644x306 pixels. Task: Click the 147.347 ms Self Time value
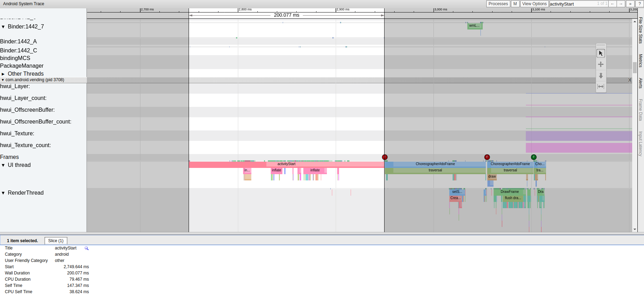pyautogui.click(x=78, y=286)
